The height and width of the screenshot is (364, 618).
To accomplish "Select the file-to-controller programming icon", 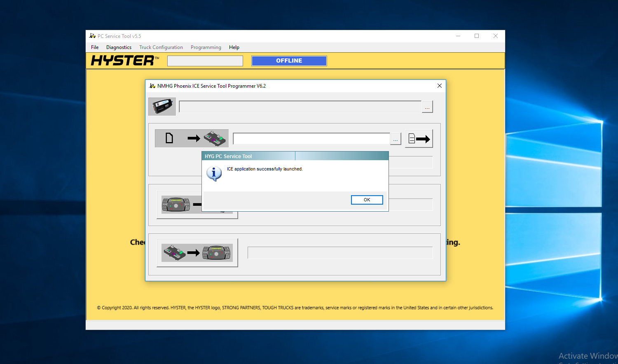I will (x=191, y=138).
